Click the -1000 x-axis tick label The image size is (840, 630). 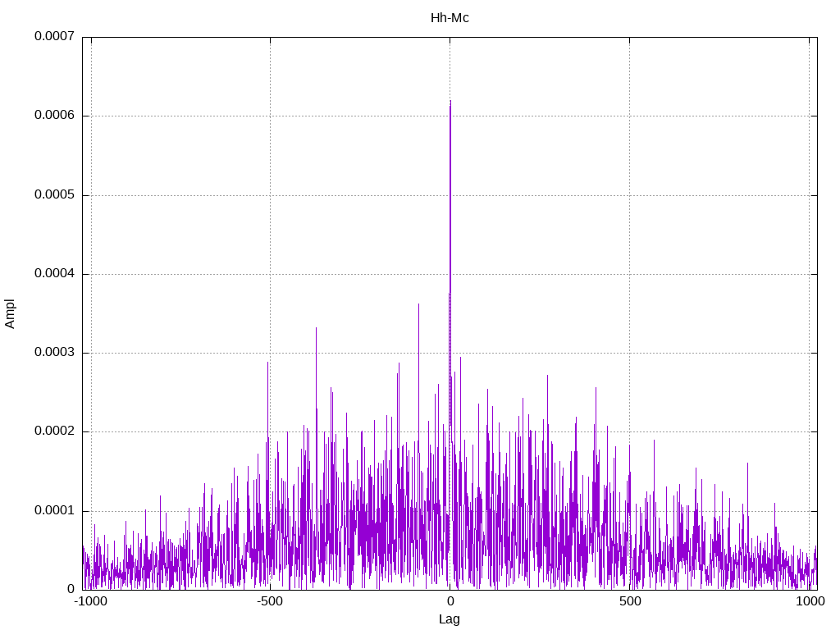[90, 601]
